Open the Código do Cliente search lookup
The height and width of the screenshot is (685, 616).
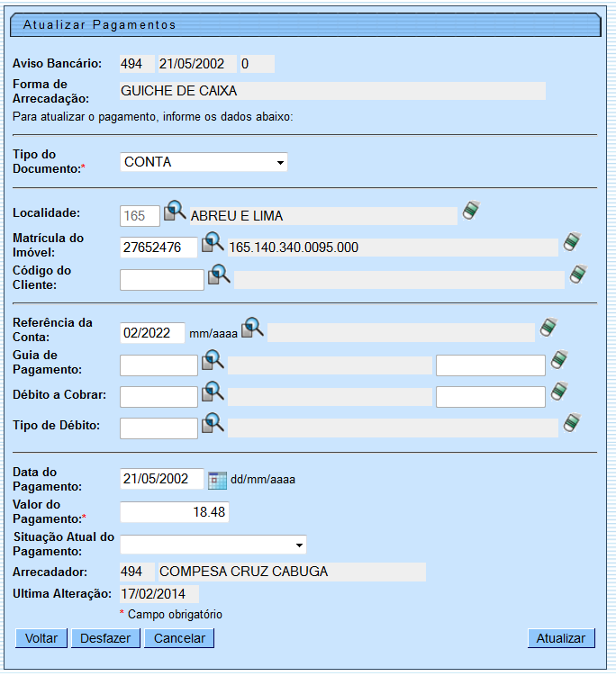[x=219, y=275]
